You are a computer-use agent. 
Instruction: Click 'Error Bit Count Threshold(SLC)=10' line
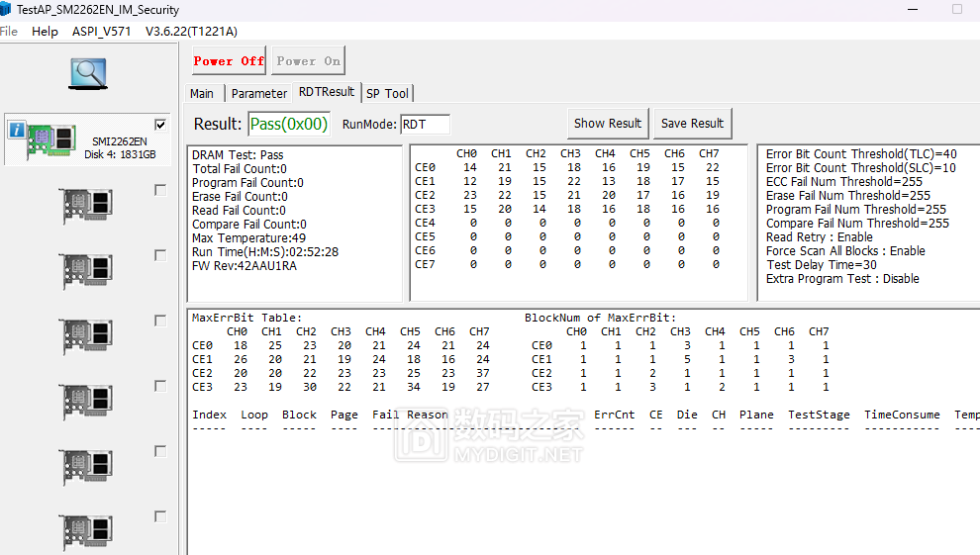[860, 167]
